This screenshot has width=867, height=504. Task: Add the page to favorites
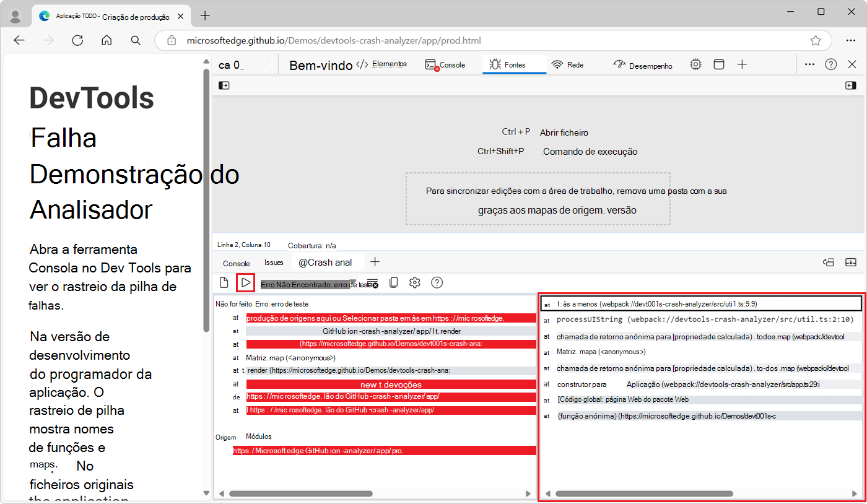pyautogui.click(x=816, y=40)
